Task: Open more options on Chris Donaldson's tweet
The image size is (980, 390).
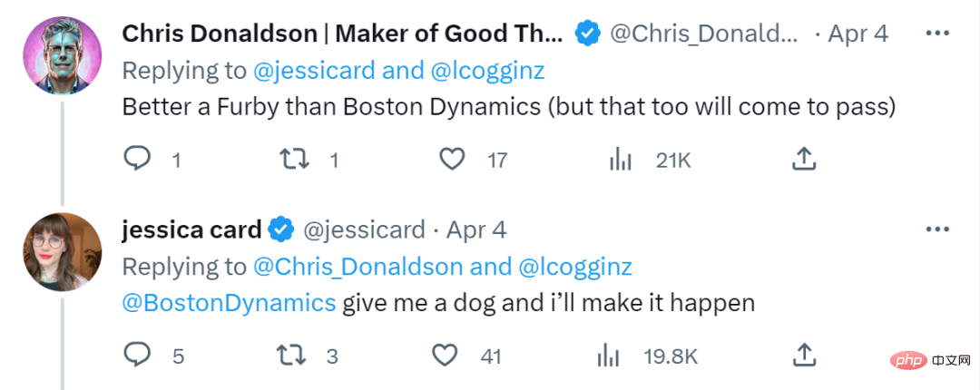Action: pos(937,34)
